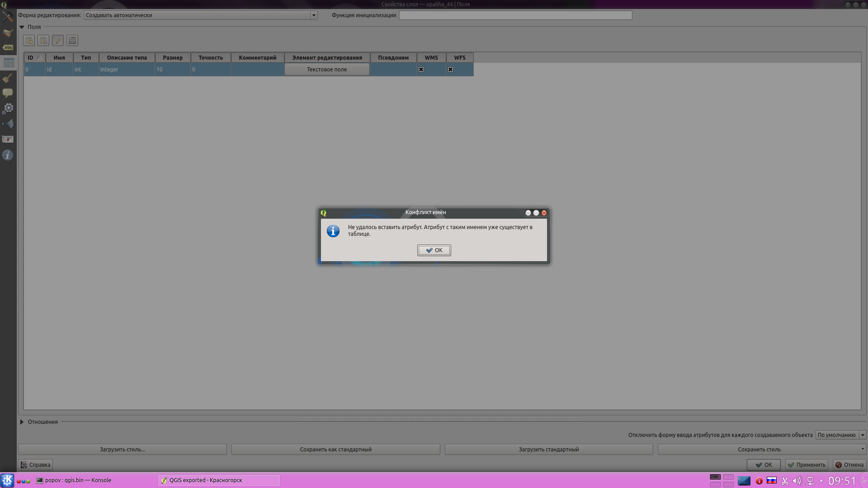Open the field calculator abacus icon
The height and width of the screenshot is (488, 868).
(x=72, y=41)
